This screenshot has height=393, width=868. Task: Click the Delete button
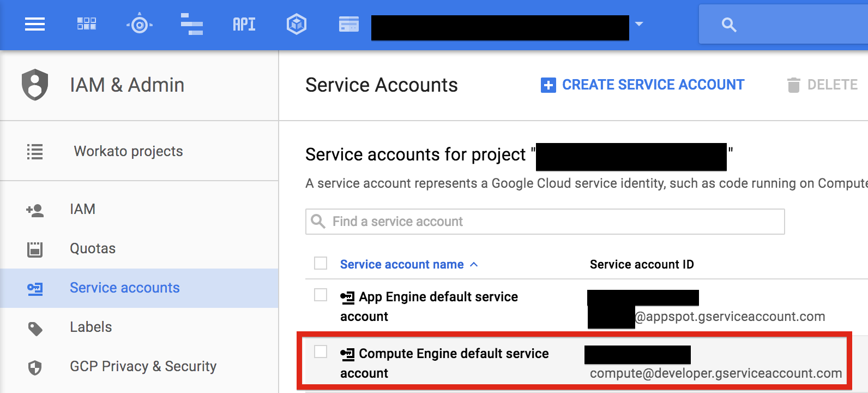[x=823, y=85]
